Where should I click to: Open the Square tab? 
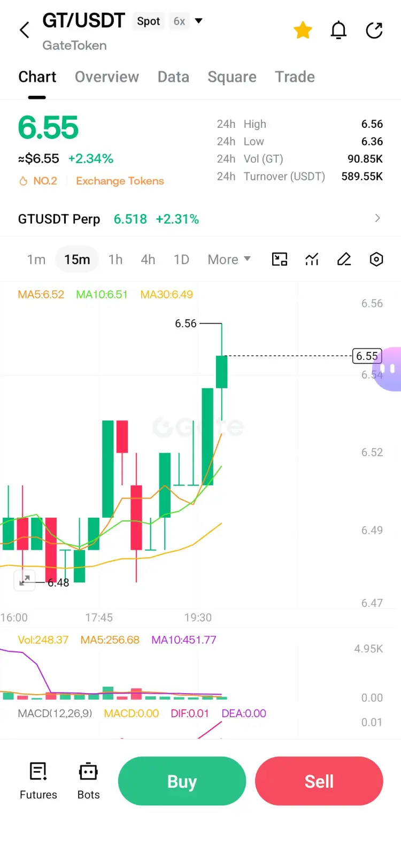pyautogui.click(x=232, y=77)
